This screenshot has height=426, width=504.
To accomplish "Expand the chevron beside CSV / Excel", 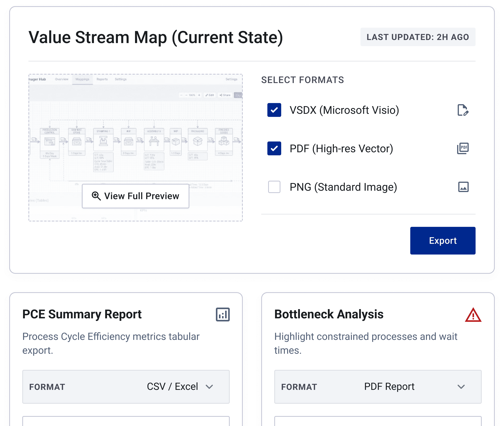I will [209, 387].
